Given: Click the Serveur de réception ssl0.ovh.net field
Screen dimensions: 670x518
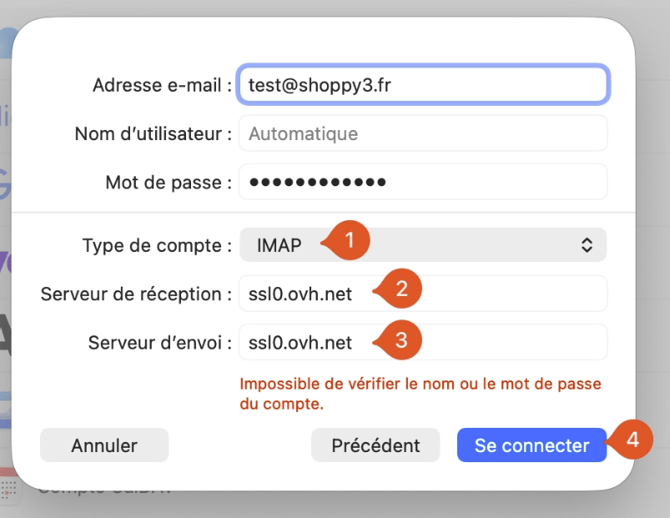Looking at the screenshot, I should [423, 294].
